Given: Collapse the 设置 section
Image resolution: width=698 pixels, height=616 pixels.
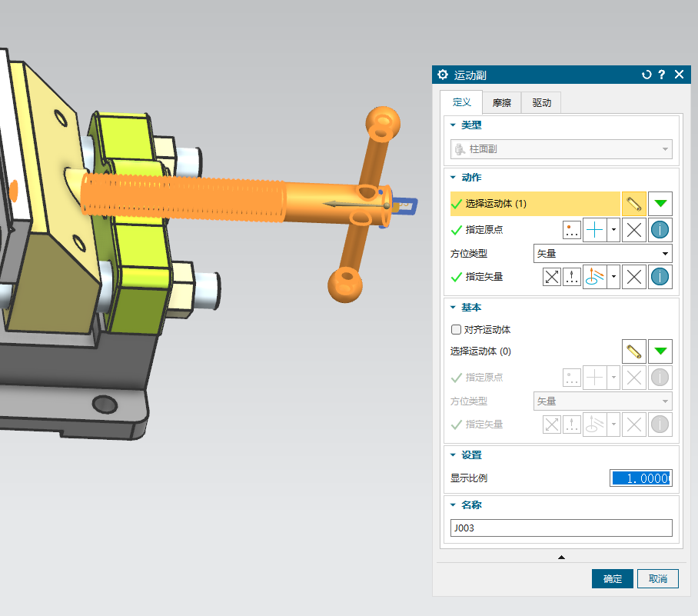Looking at the screenshot, I should click(454, 455).
